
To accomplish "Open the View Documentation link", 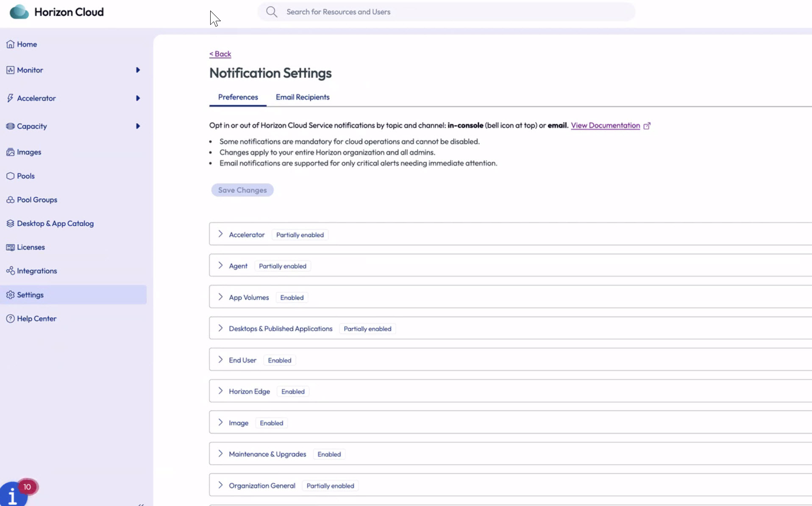I will click(605, 125).
